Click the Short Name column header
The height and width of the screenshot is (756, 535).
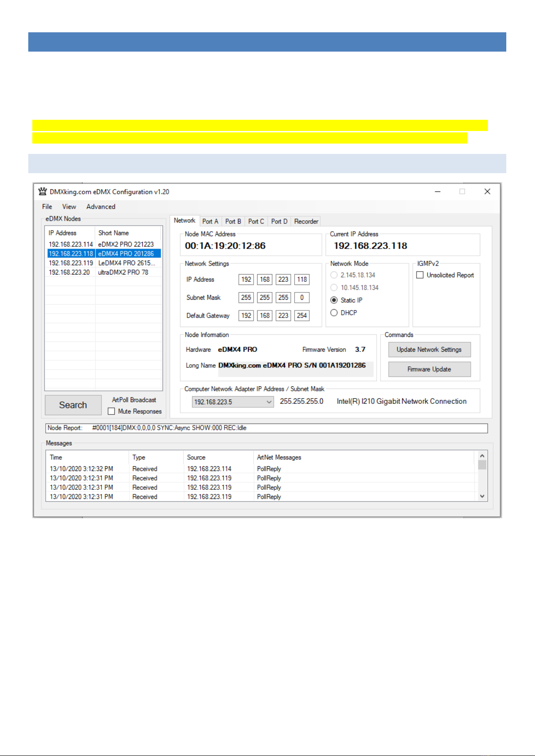(128, 233)
